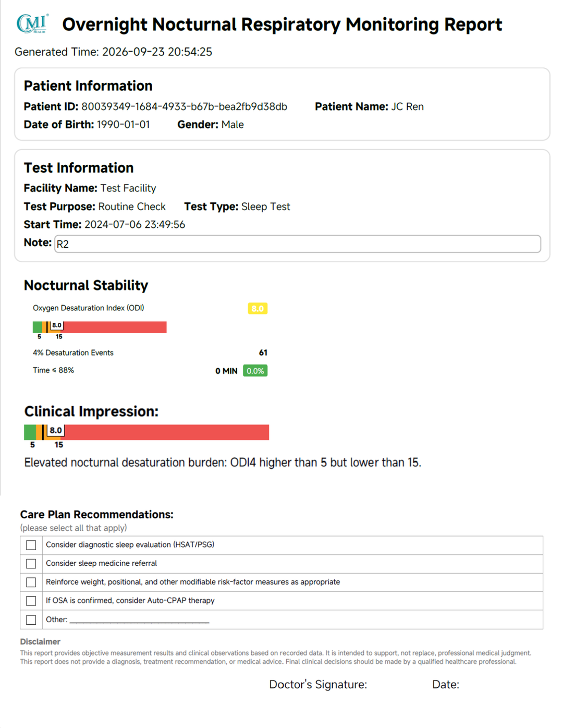
Task: Click the Disclaimer heading
Action: point(40,642)
